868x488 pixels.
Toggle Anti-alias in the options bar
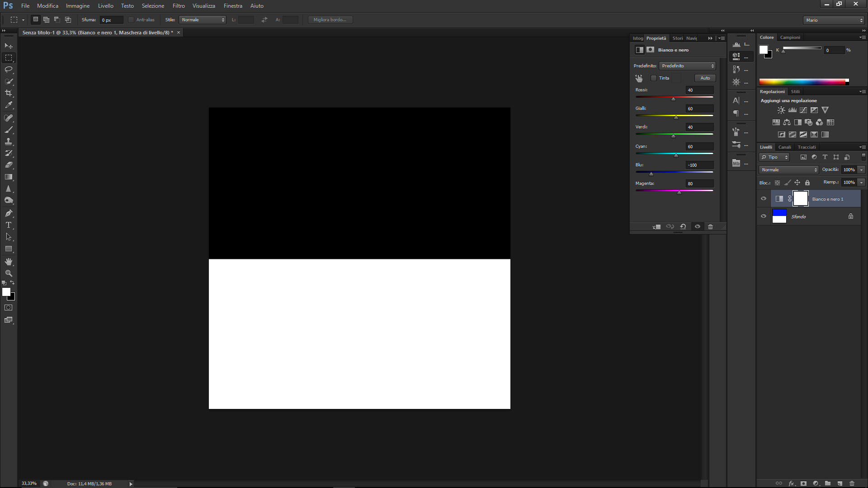click(x=131, y=19)
